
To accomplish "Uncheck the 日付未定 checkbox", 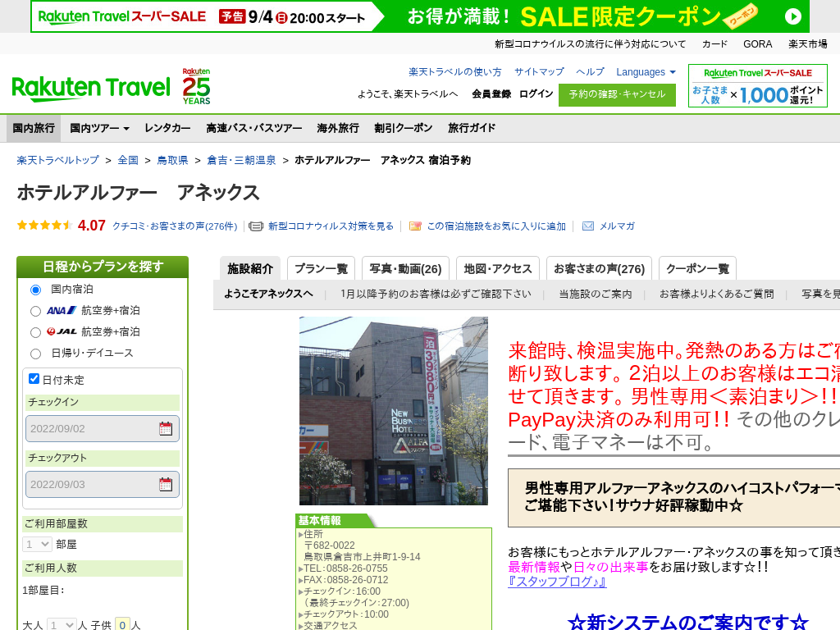I will pyautogui.click(x=34, y=379).
